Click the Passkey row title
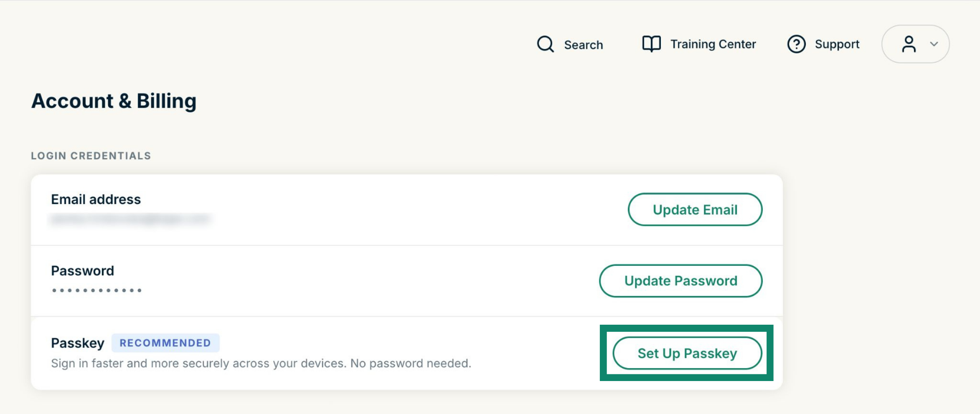 (x=78, y=343)
